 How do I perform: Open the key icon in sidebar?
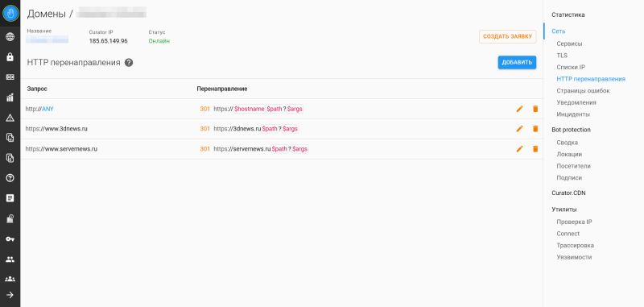pyautogui.click(x=10, y=239)
